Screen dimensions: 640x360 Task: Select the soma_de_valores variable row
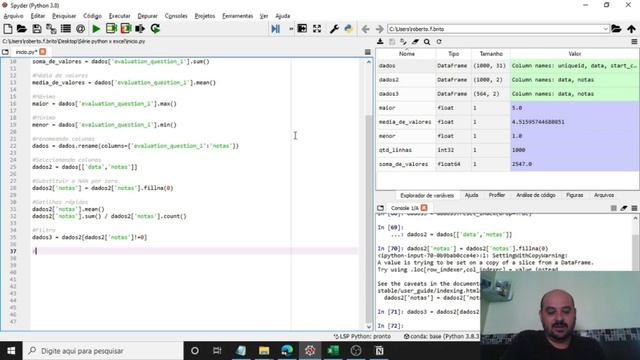507,164
